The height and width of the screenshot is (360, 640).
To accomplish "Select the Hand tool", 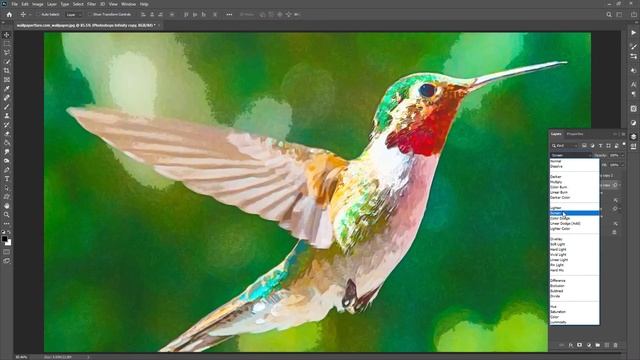I will pos(7,206).
